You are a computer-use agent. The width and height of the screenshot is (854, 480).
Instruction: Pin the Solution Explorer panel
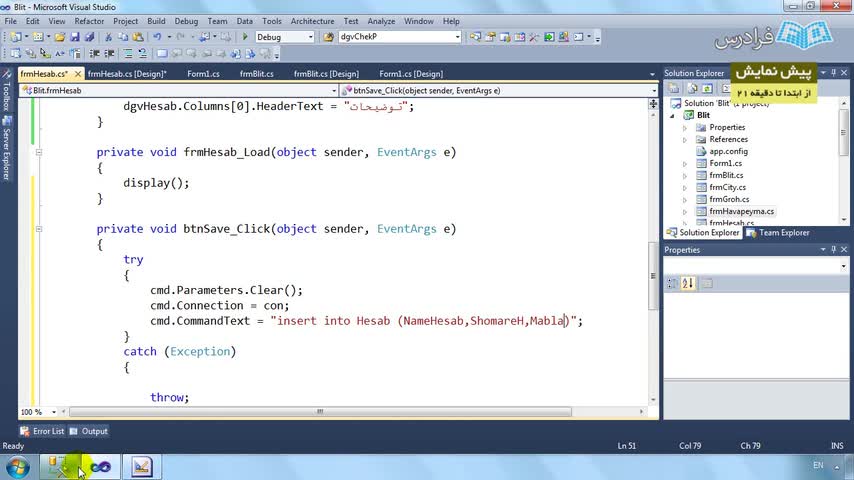833,72
